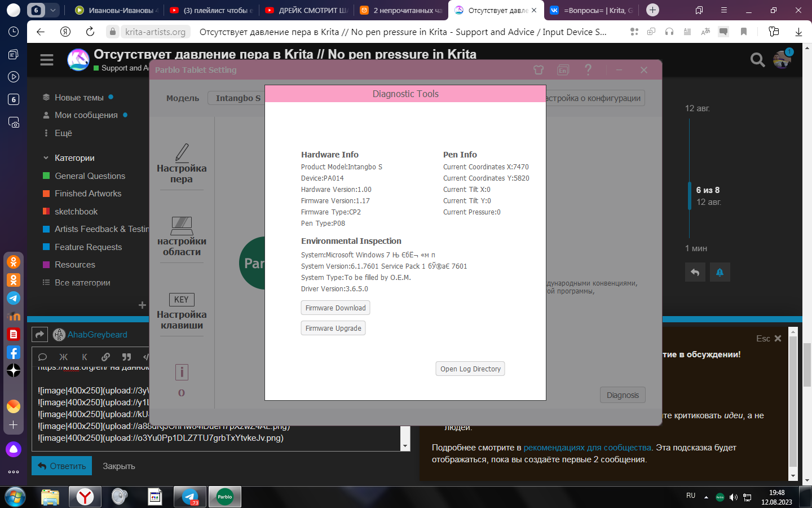The width and height of the screenshot is (812, 508).
Task: Click the address bar showing krita-artists.org
Action: (x=155, y=32)
